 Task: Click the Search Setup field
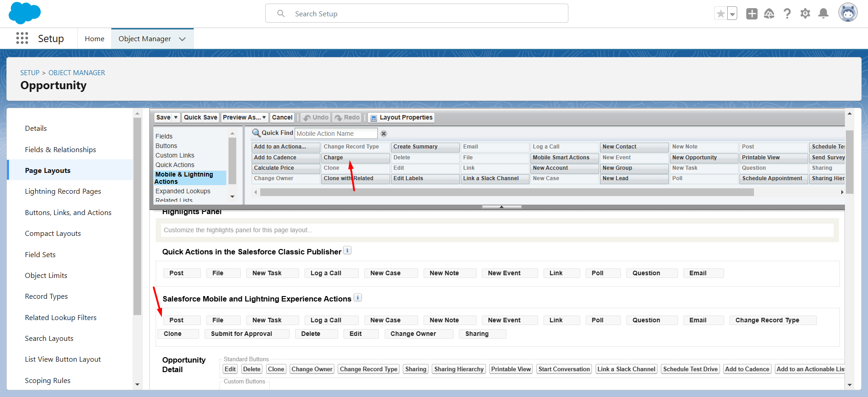click(416, 14)
